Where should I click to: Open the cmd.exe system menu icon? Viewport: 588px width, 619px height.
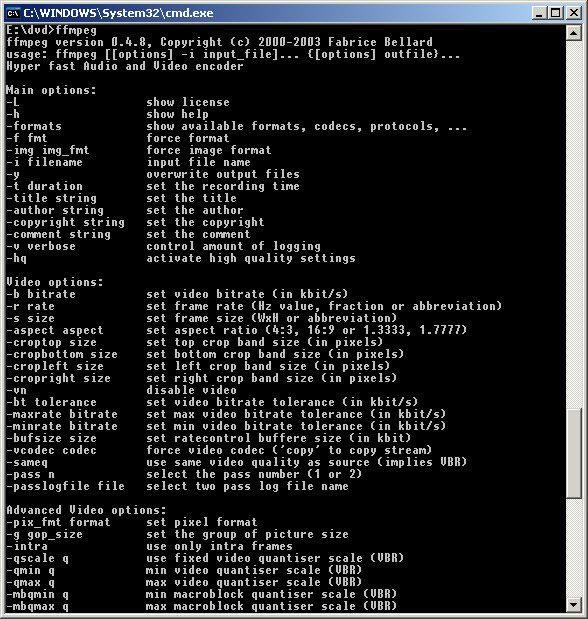(13, 13)
